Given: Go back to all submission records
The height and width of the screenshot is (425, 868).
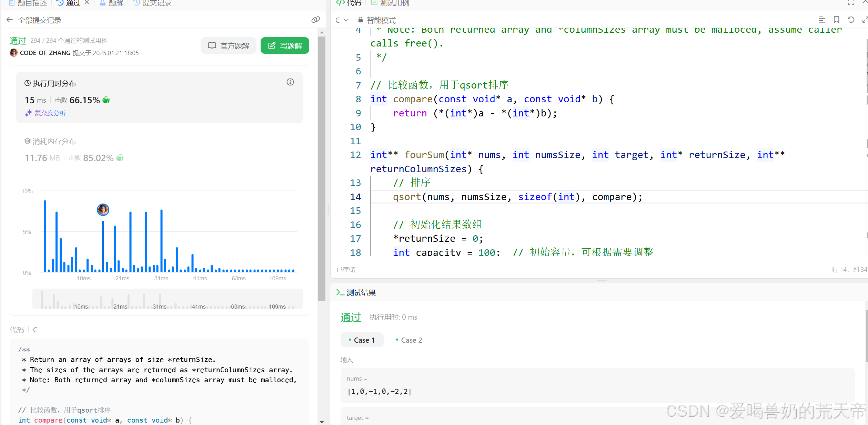Looking at the screenshot, I should click(10, 20).
